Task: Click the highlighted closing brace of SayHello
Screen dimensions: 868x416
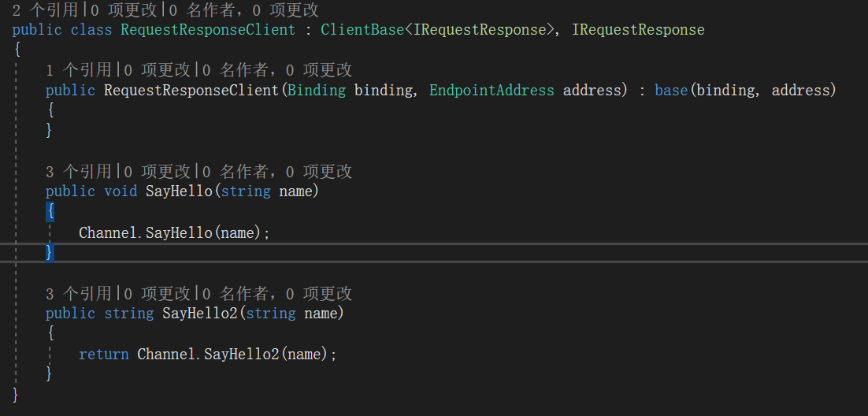Action: (x=50, y=252)
